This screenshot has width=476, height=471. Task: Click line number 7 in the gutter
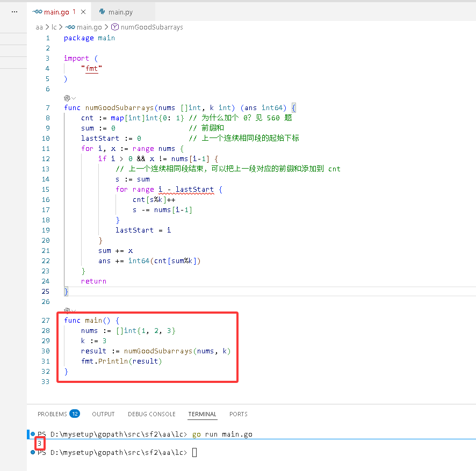point(48,108)
